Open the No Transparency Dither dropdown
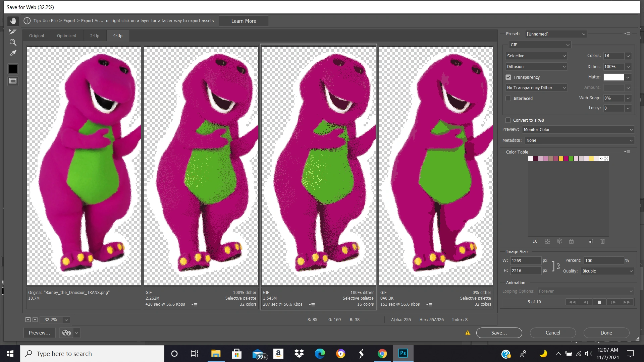This screenshot has width=644, height=362. 536,87
